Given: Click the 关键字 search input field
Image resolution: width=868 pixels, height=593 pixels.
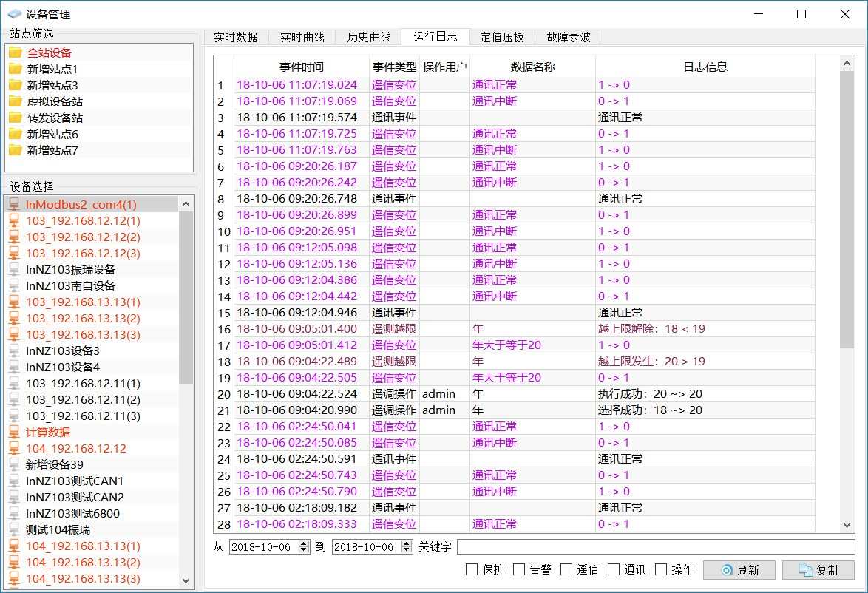Looking at the screenshot, I should 655,547.
